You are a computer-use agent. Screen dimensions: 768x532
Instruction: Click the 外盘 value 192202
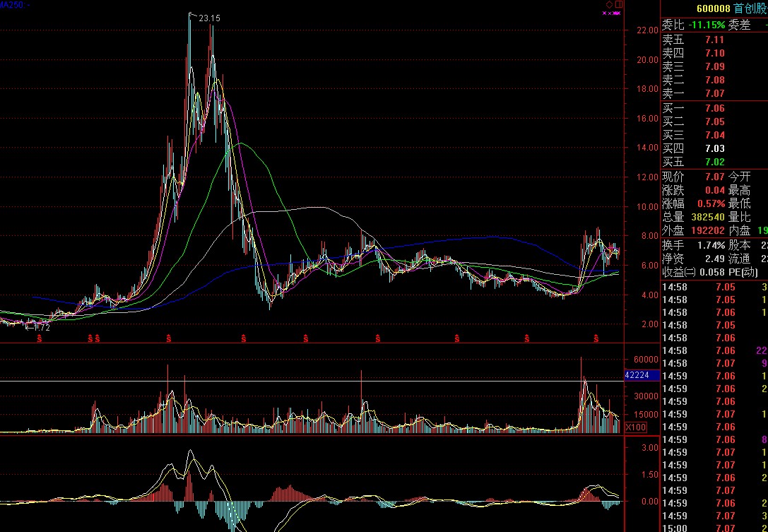point(707,230)
